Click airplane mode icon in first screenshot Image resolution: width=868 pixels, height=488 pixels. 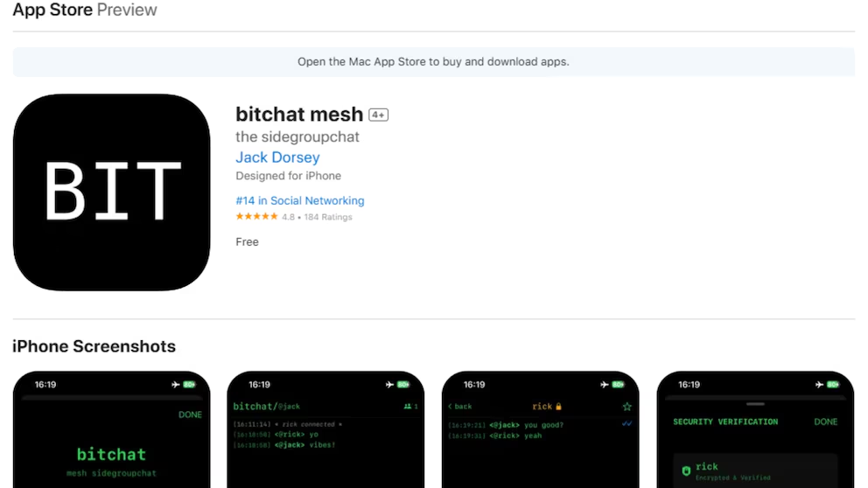(176, 385)
